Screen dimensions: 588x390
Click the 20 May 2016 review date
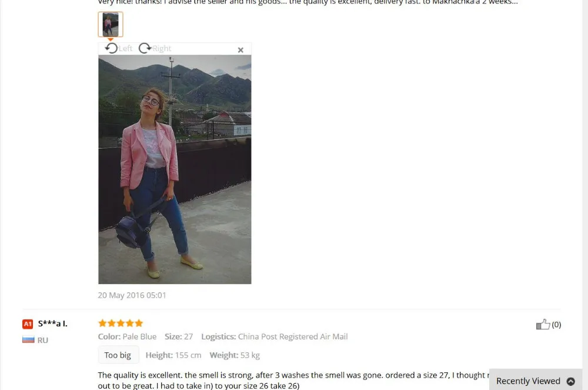pyautogui.click(x=132, y=295)
